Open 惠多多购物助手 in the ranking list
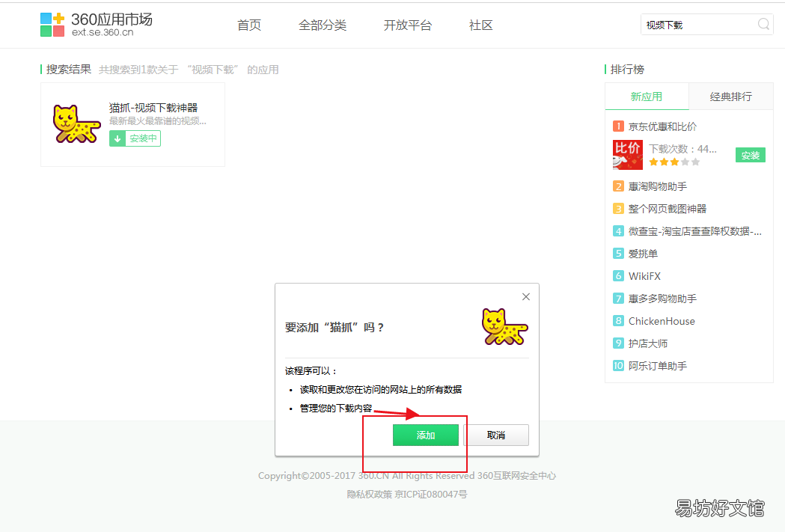The image size is (785, 532). [x=662, y=299]
